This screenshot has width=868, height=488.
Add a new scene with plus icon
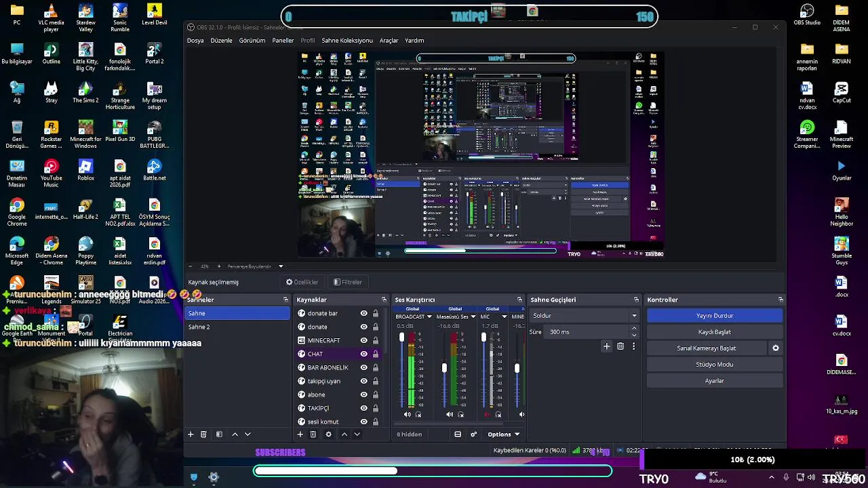[191, 434]
